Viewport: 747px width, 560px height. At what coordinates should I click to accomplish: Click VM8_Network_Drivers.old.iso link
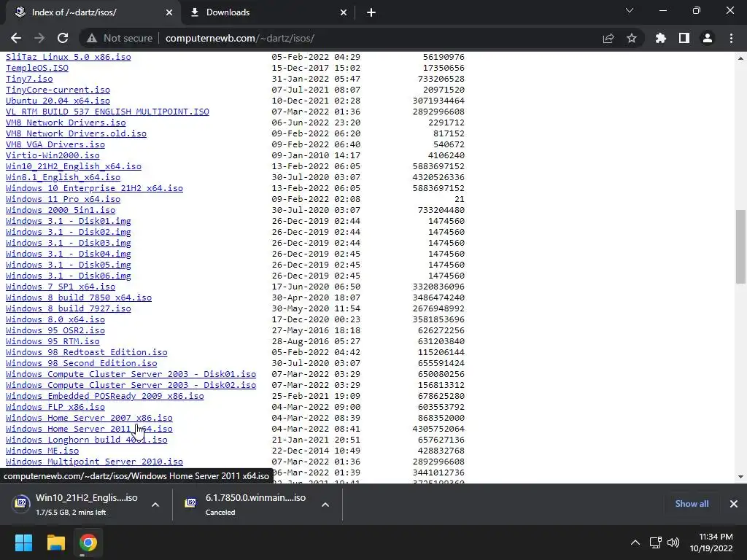pyautogui.click(x=76, y=133)
